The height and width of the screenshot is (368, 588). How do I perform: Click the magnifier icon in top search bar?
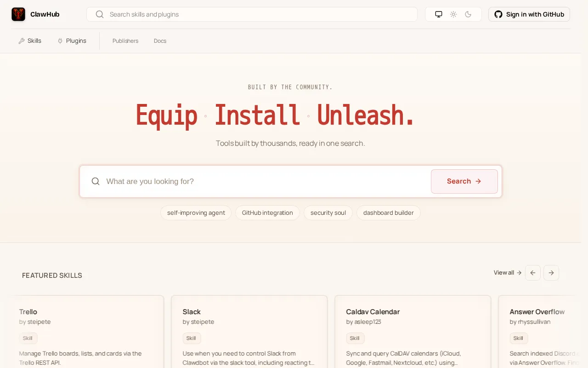click(x=100, y=14)
